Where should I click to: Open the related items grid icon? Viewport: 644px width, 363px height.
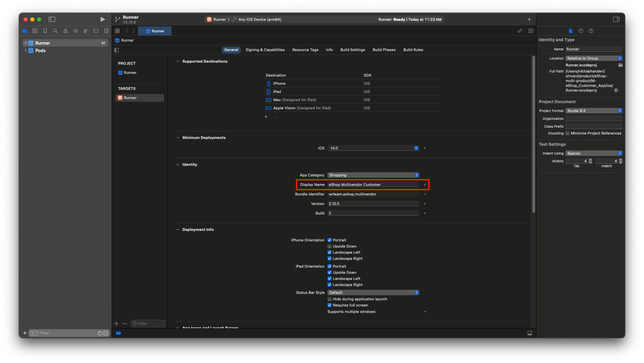tap(117, 31)
